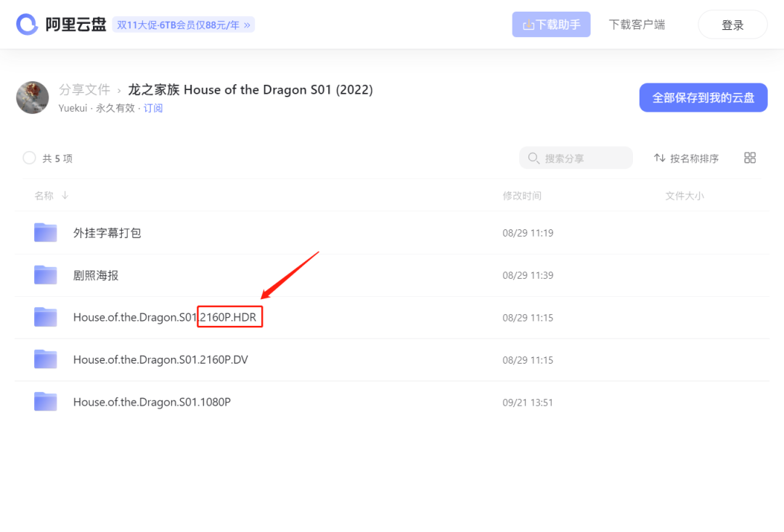The height and width of the screenshot is (532, 784).
Task: Open the 双11大促 6TB membership promo banner
Action: click(x=184, y=25)
